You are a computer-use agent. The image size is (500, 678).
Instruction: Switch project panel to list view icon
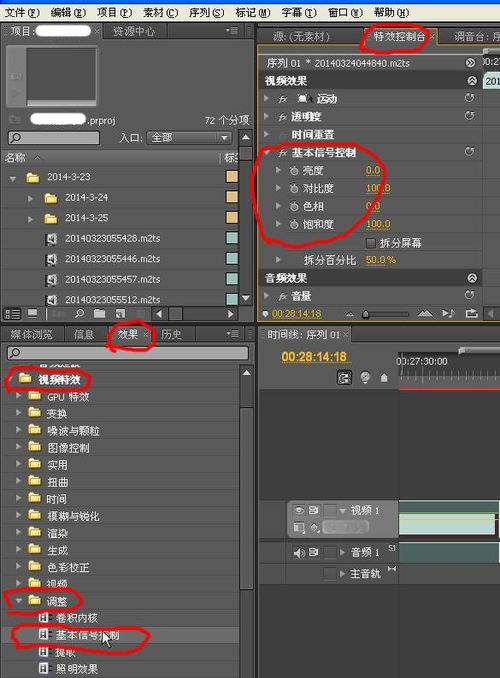tap(12, 314)
